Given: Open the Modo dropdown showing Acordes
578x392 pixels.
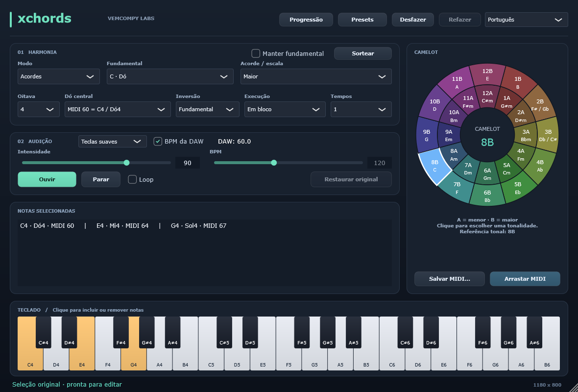Looking at the screenshot, I should click(x=59, y=76).
